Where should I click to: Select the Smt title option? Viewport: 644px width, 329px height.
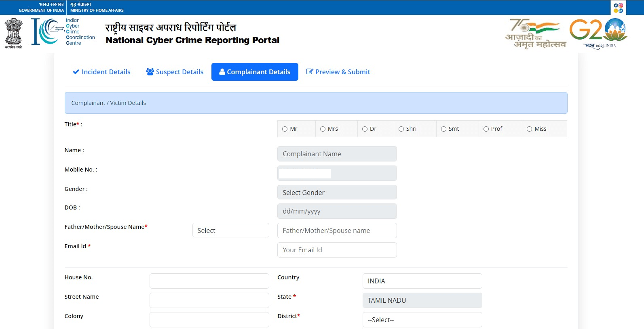443,129
